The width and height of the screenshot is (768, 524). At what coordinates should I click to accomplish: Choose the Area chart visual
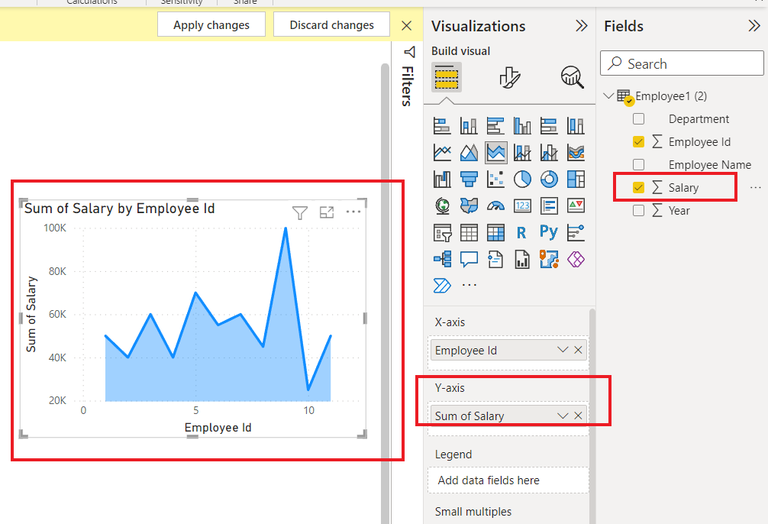coord(469,153)
